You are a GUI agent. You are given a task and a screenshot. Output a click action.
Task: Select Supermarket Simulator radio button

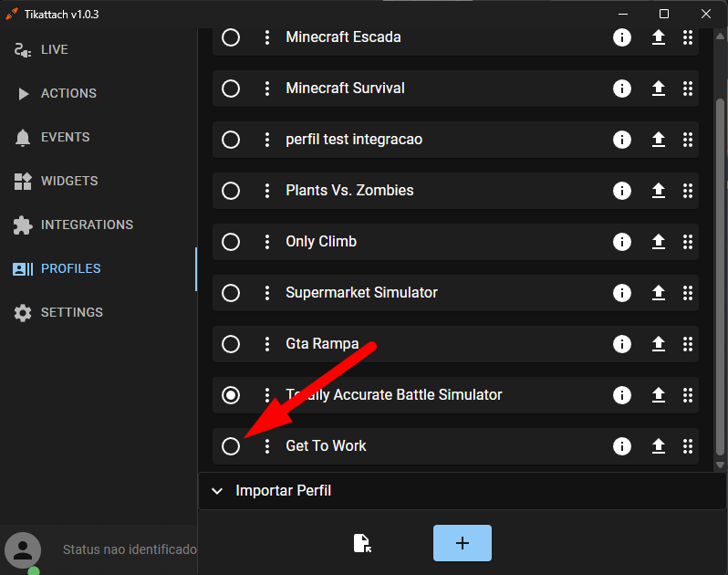click(230, 293)
